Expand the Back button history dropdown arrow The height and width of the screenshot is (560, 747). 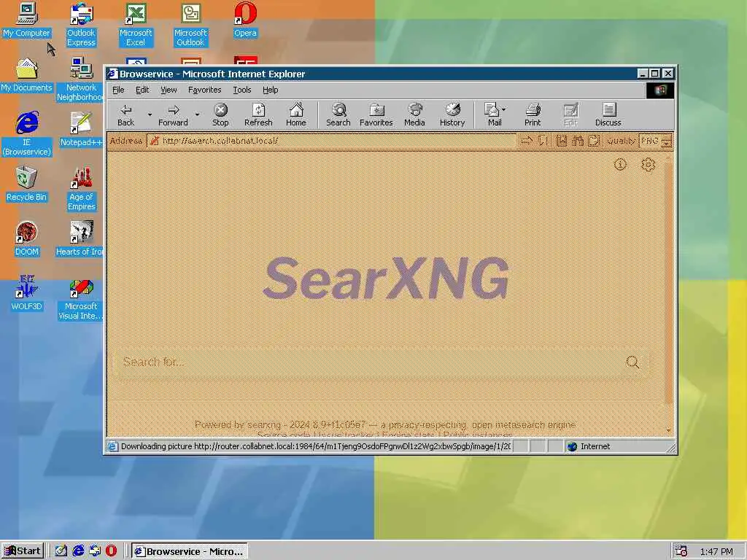coord(150,114)
